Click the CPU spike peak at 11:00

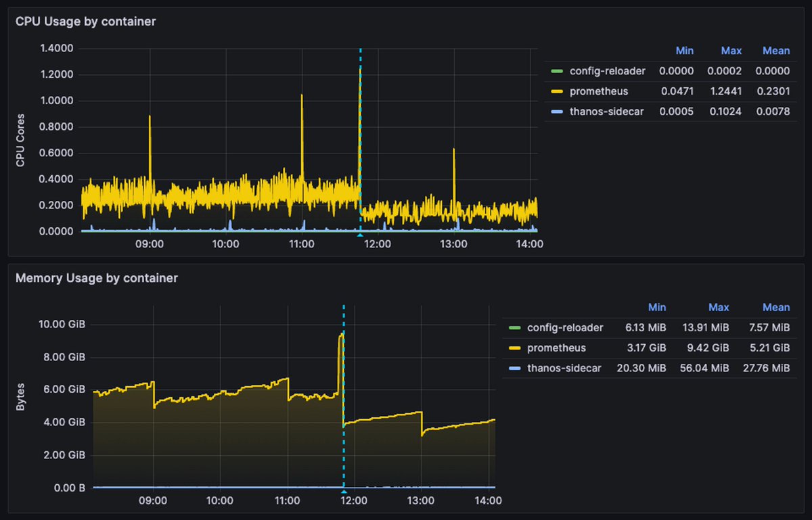point(302,96)
